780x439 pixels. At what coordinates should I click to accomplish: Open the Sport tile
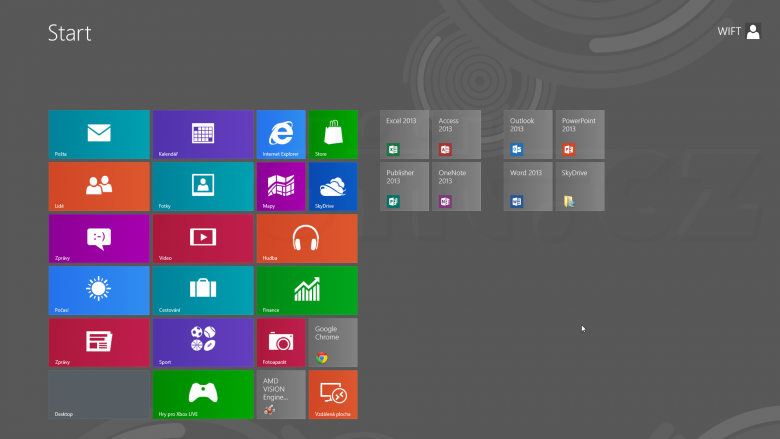(203, 343)
